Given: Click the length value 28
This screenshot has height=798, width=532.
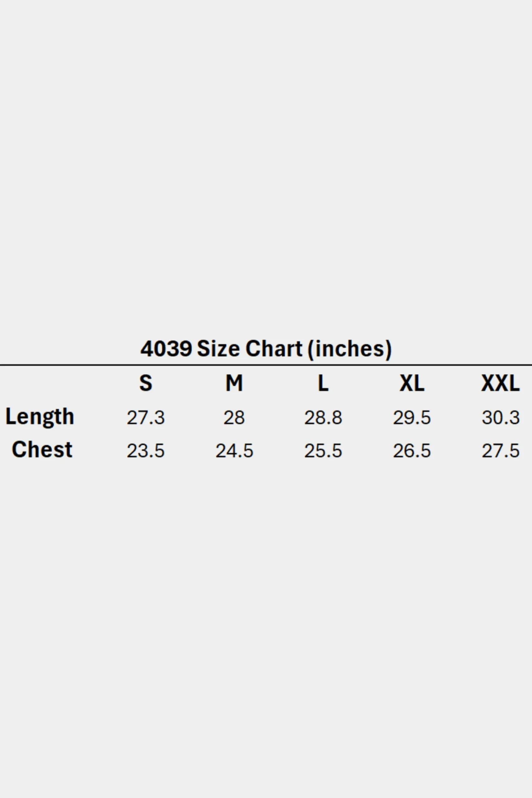Looking at the screenshot, I should (x=234, y=418).
